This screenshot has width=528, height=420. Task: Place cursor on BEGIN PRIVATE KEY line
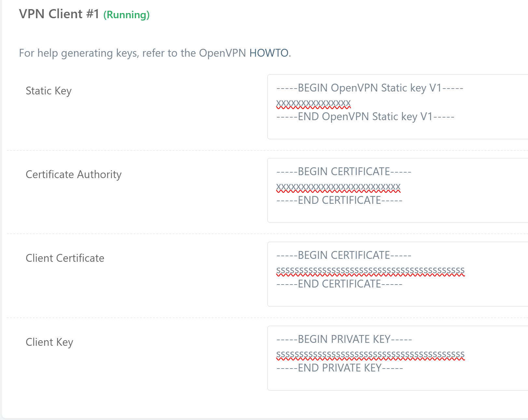pyautogui.click(x=344, y=339)
